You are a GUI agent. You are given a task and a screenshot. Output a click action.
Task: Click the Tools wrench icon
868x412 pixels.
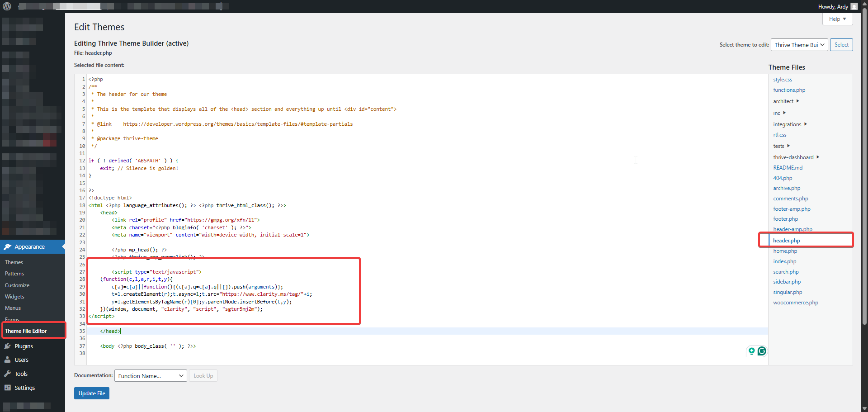[x=7, y=374]
